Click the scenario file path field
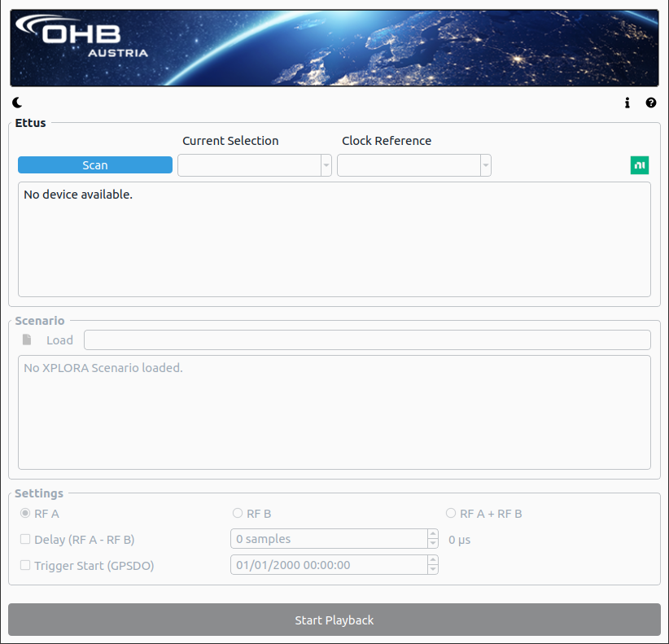669x644 pixels. pos(367,340)
